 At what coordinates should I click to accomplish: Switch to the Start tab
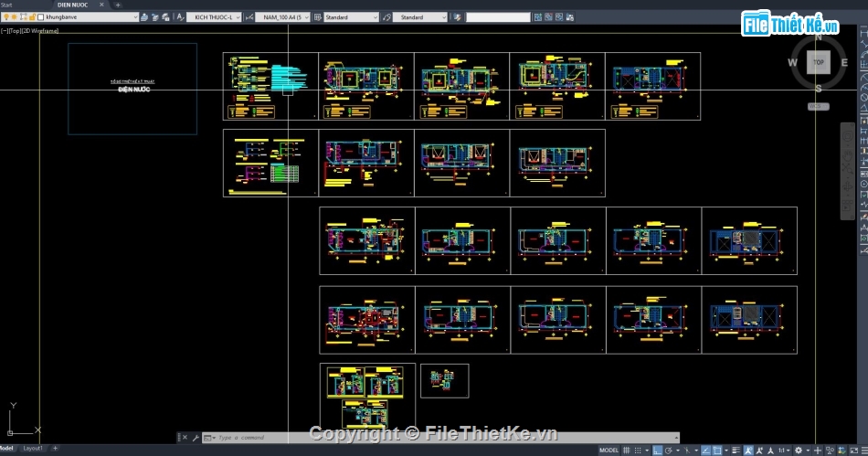tap(7, 5)
